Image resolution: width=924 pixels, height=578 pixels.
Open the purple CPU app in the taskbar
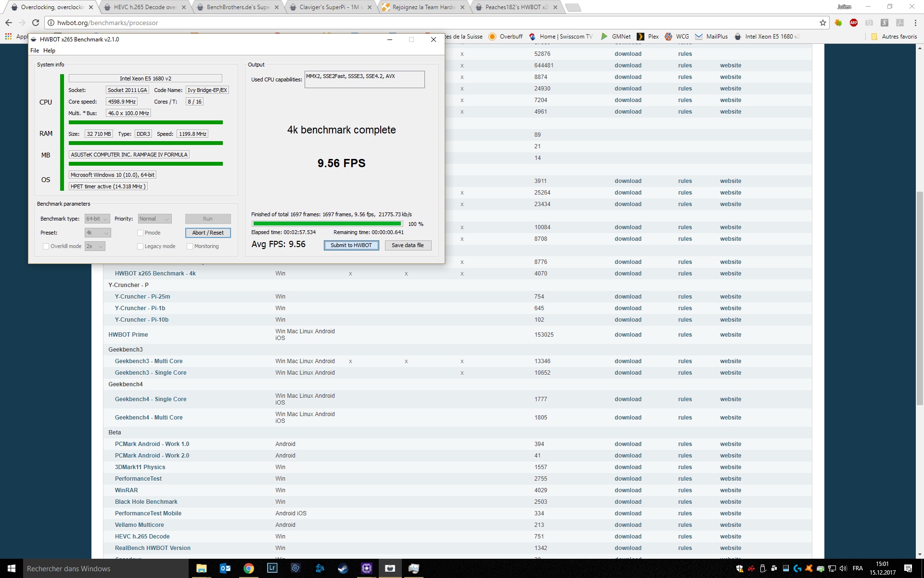tap(366, 568)
